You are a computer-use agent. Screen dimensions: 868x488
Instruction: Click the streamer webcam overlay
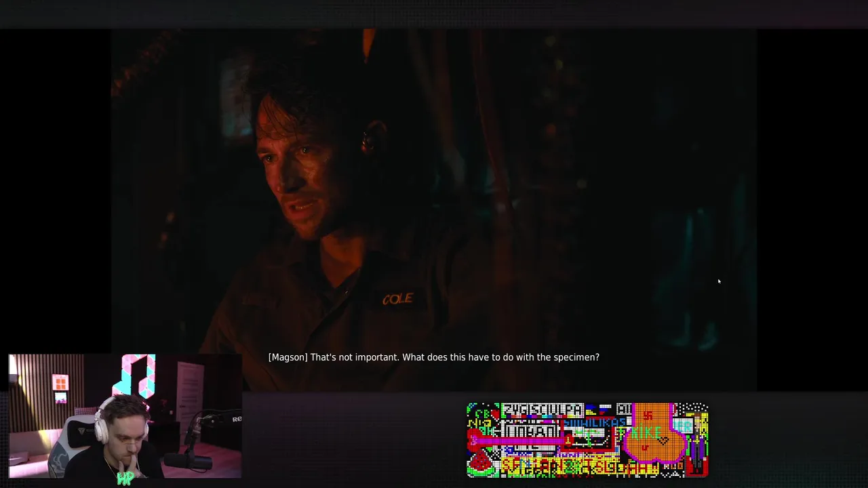(125, 416)
